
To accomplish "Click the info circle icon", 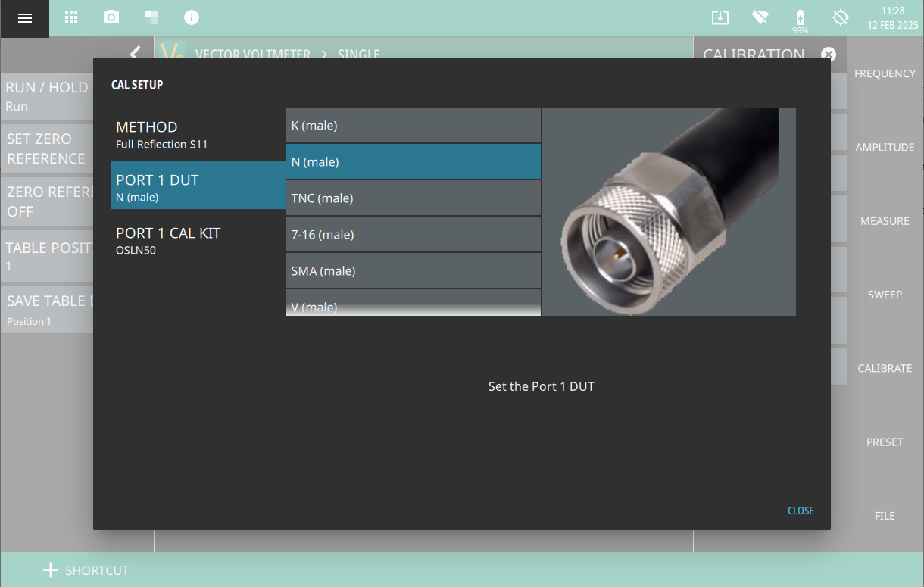I will (192, 17).
